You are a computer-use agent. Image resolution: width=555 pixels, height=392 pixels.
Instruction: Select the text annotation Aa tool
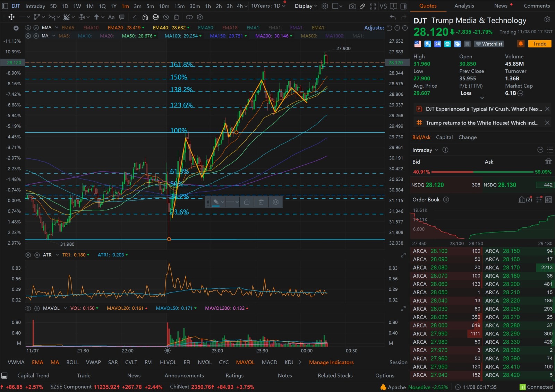pyautogui.click(x=111, y=17)
